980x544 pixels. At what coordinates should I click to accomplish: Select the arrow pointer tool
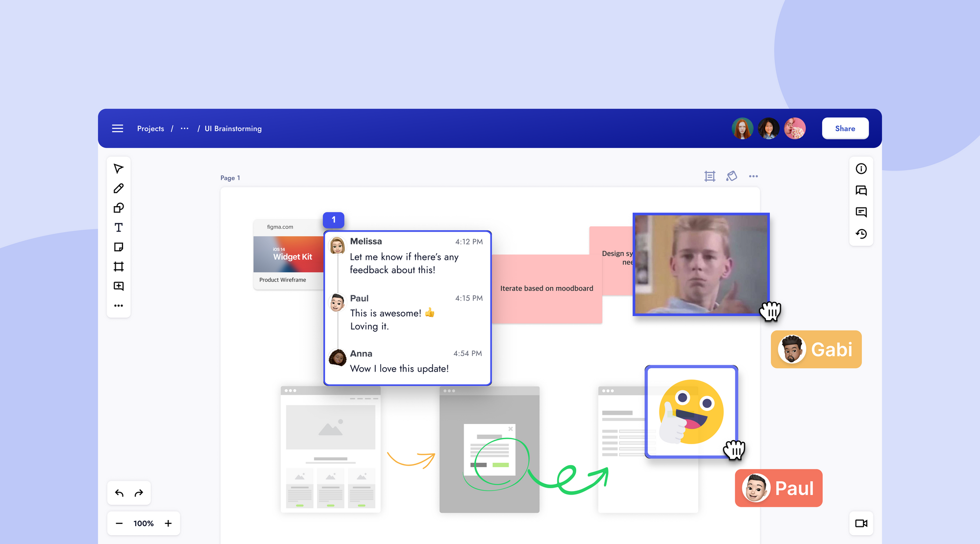[119, 169]
